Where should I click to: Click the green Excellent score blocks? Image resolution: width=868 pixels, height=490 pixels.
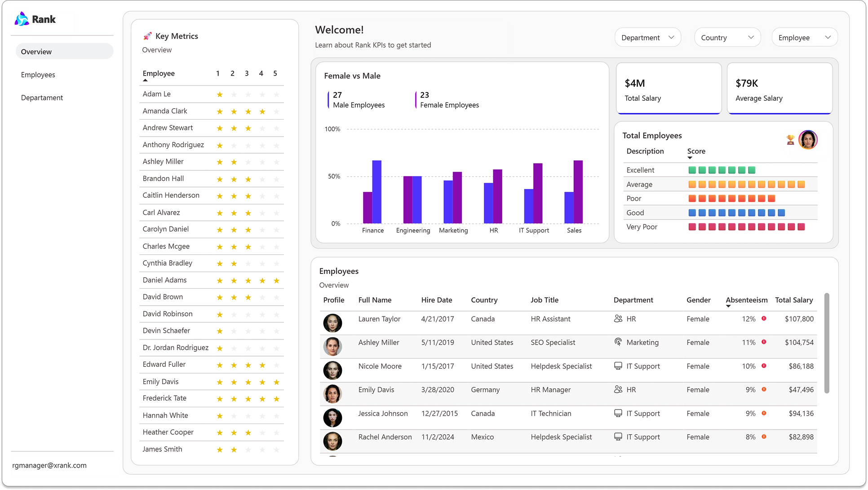[721, 170]
